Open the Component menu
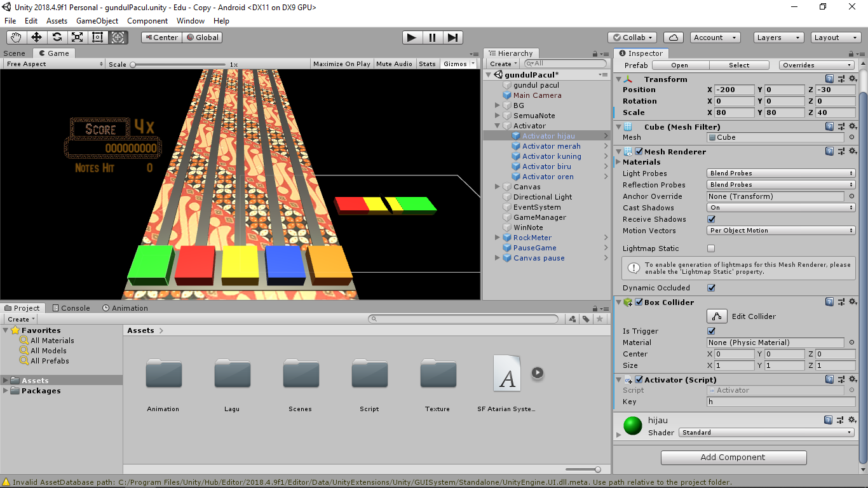Viewport: 868px width, 488px height. click(147, 21)
